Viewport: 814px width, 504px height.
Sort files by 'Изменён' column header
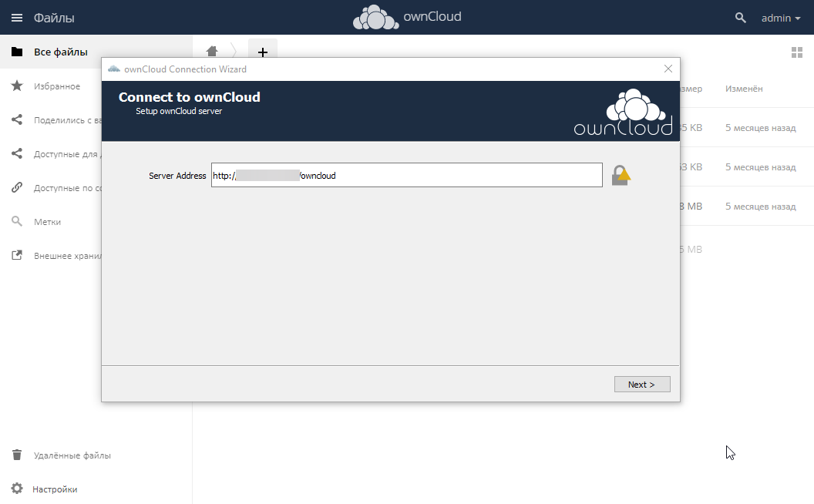(x=744, y=89)
